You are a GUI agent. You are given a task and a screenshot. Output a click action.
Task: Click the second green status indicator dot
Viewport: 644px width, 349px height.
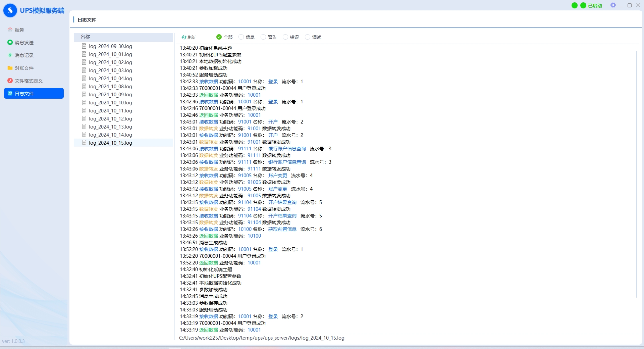pos(583,5)
